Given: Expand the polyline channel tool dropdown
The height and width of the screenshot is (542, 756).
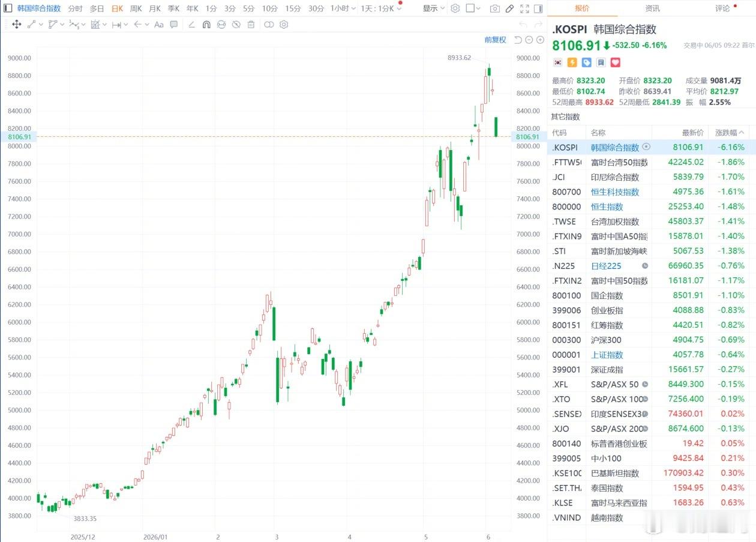Looking at the screenshot, I should (x=62, y=25).
